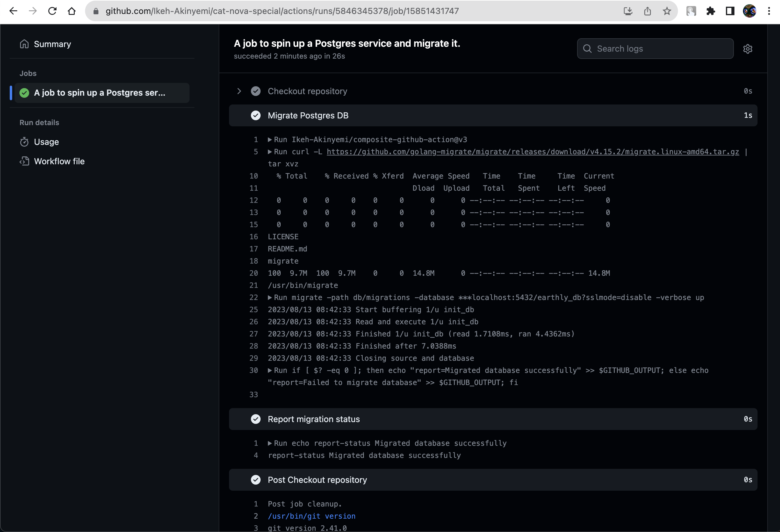
Task: Expand Run echo report-status log group
Action: tap(270, 443)
